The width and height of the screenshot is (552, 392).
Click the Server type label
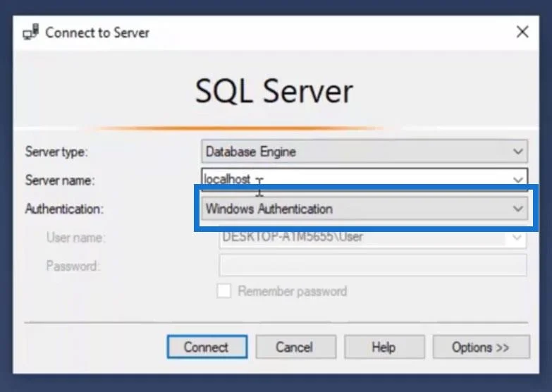coord(56,152)
